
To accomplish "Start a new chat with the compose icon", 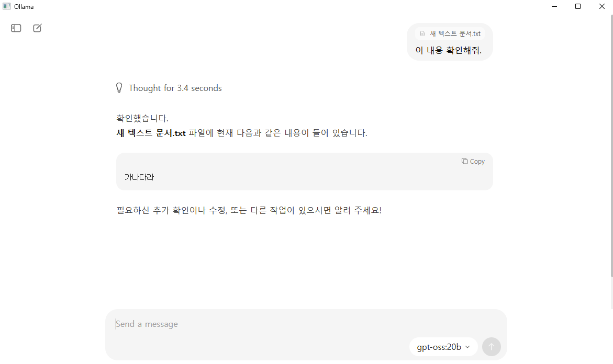I will click(37, 28).
